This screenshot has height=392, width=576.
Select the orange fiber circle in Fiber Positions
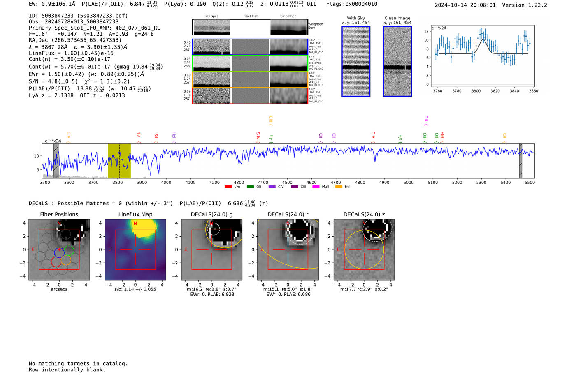(x=66, y=260)
